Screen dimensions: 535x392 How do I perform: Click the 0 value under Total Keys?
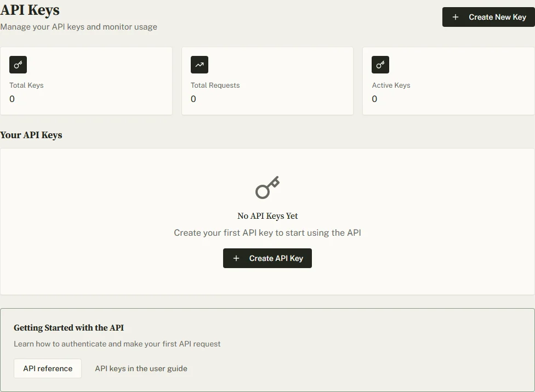[12, 99]
